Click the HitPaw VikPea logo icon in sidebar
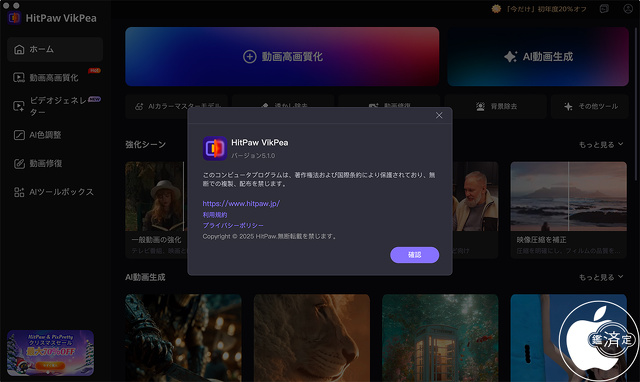Screen dimensions: 640x382 14,18
